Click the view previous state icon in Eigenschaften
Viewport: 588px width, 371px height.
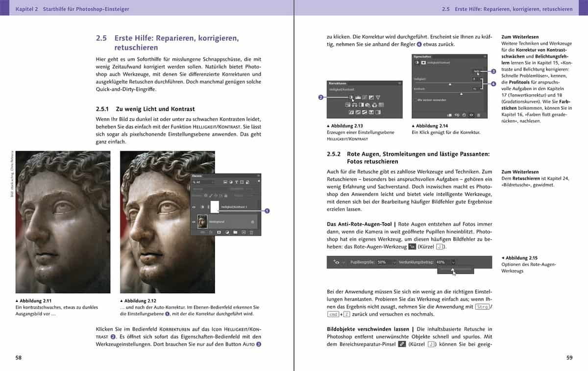457,115
